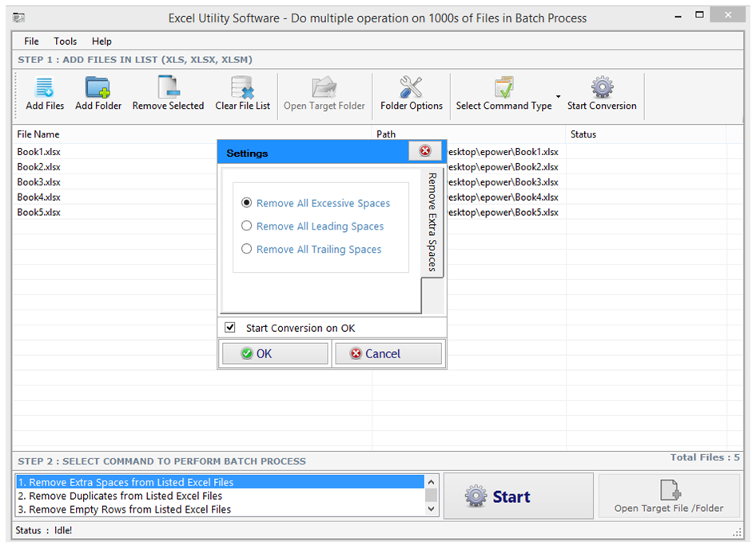The width and height of the screenshot is (756, 547).
Task: Click the Total Files : 5 label
Action: (x=704, y=457)
